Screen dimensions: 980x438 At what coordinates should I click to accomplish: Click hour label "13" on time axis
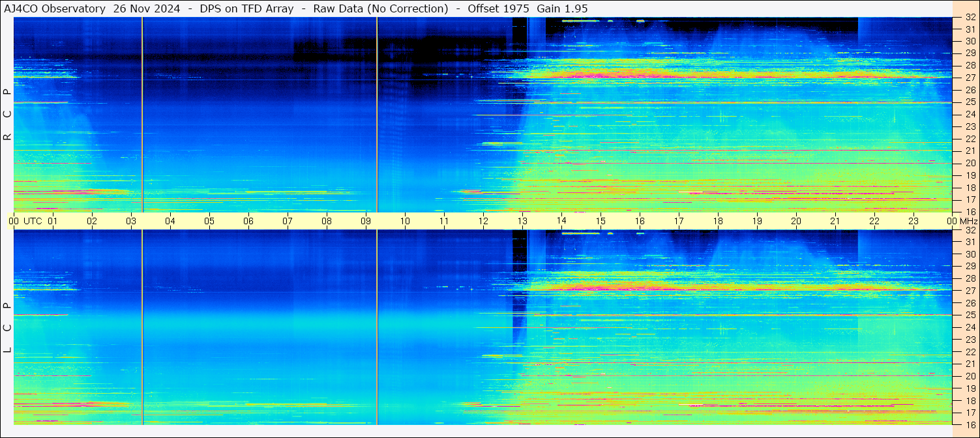[522, 221]
